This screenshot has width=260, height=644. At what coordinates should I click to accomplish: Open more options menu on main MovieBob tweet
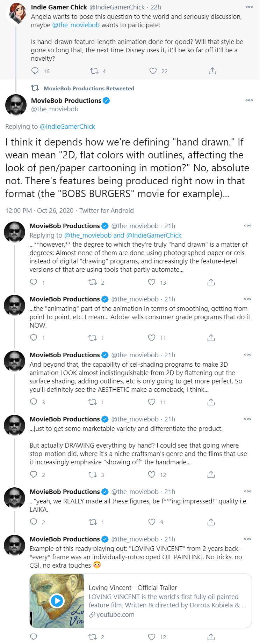tap(249, 100)
